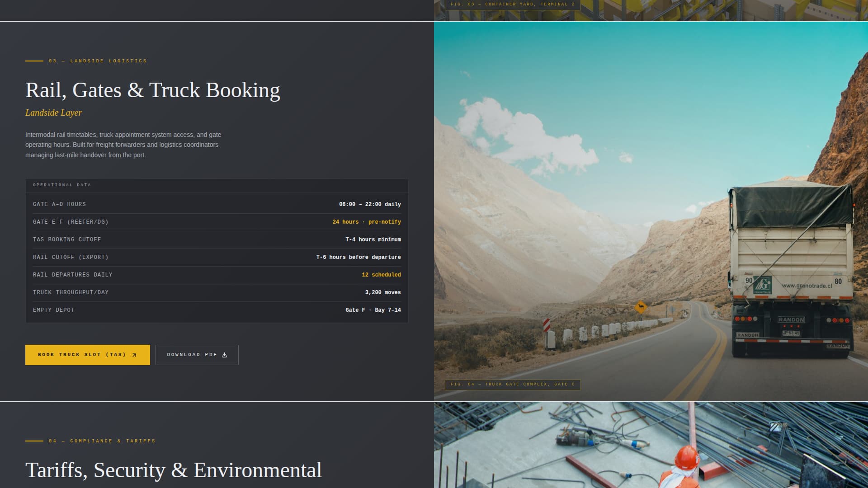The image size is (868, 488).
Task: Click the Rail, Gates & Truck Booking heading
Action: pyautogui.click(x=152, y=90)
